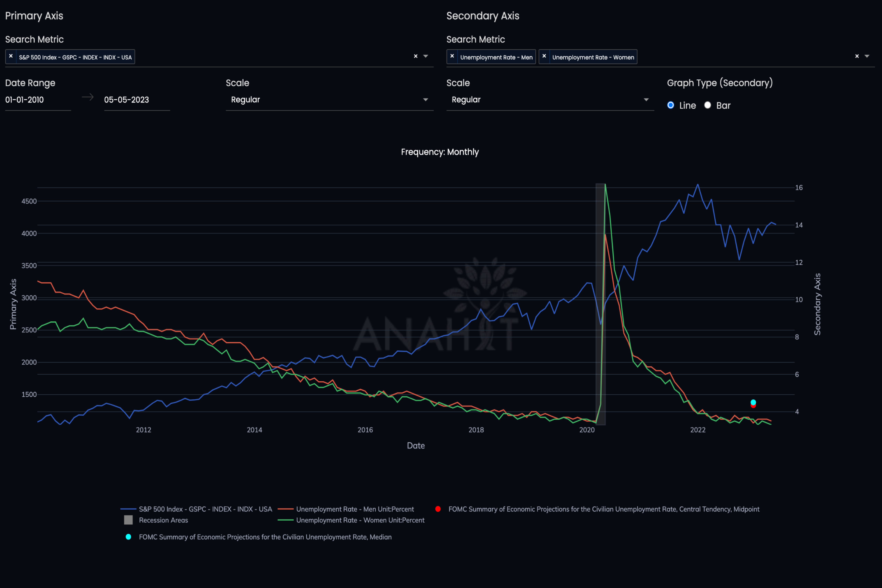Click the end date field showing 05-05-2023
The height and width of the screenshot is (588, 882).
click(137, 99)
